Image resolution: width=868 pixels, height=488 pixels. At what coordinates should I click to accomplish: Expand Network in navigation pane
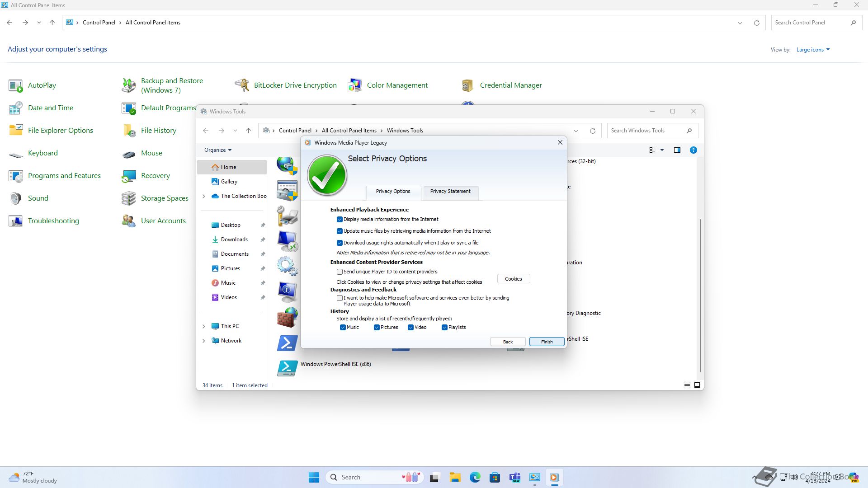click(204, 341)
